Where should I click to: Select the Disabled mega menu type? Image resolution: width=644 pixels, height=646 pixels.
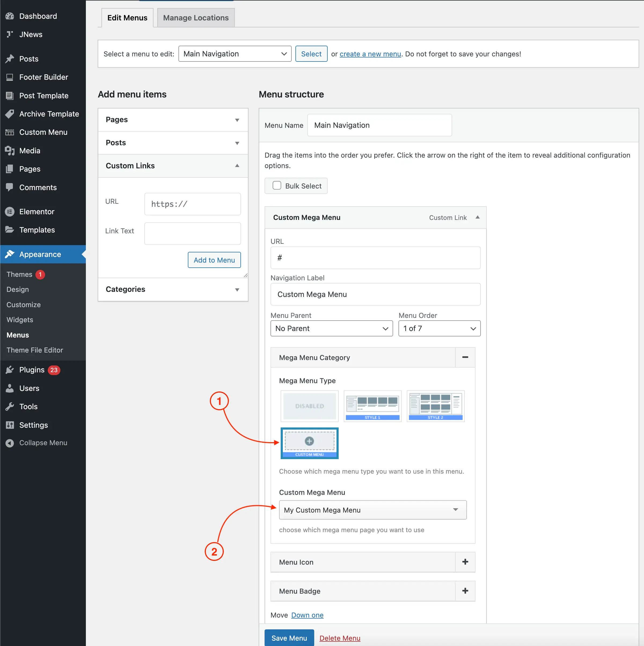click(x=309, y=406)
